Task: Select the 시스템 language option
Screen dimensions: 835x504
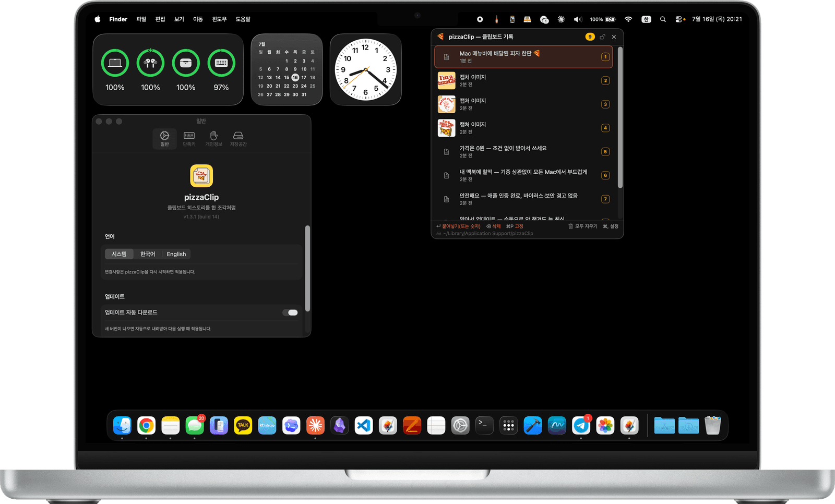Action: [x=119, y=254]
